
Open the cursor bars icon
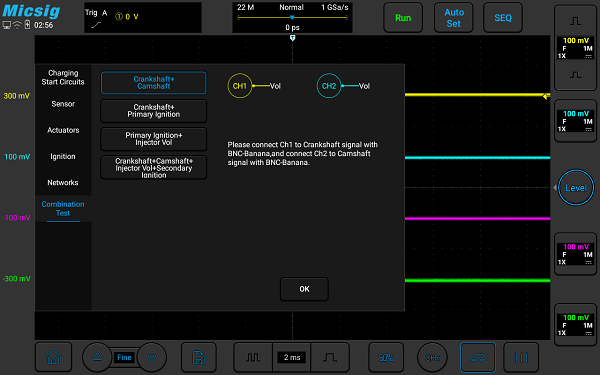pyautogui.click(x=521, y=357)
